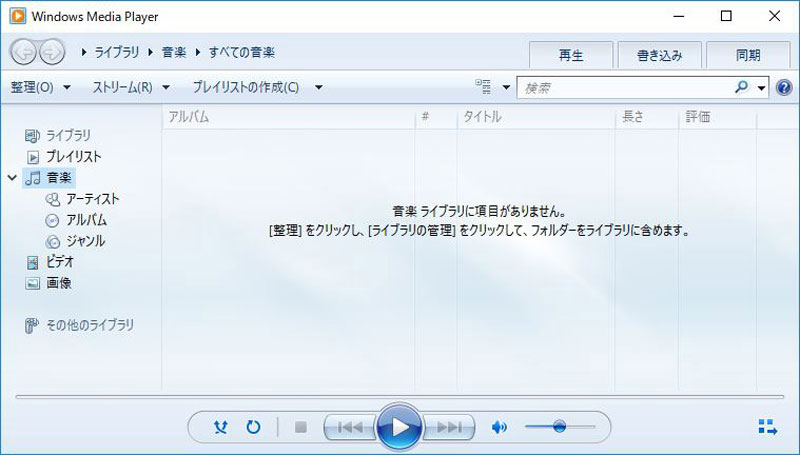
Task: Select ジャンル under 音楽
Action: (86, 241)
